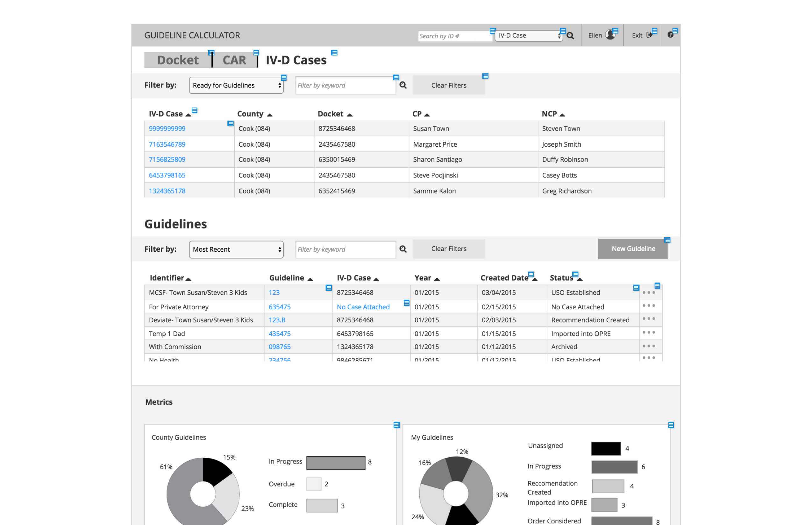Sort Guidelines table by its IV-D Case arrow
Screen dimensions: 812x525
(x=376, y=279)
